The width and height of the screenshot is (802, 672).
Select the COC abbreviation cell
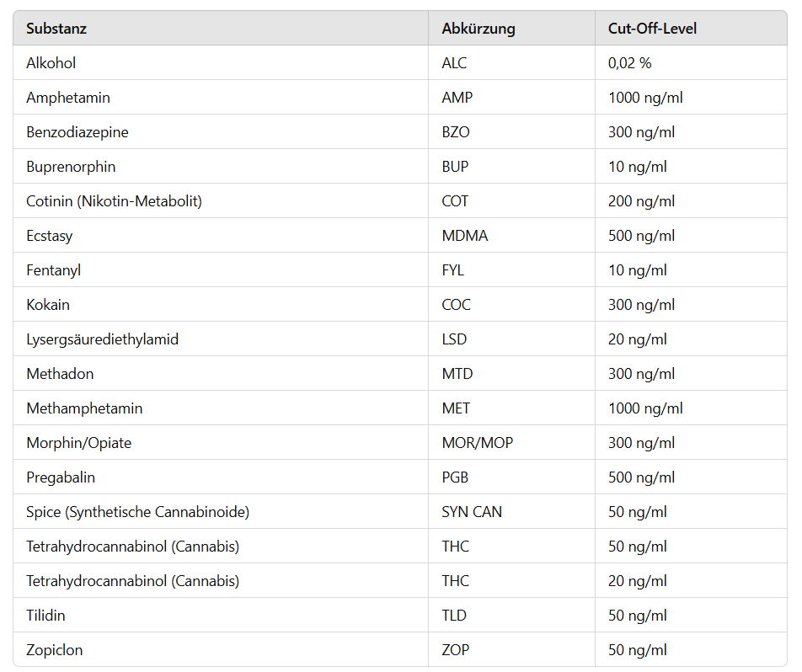[456, 305]
